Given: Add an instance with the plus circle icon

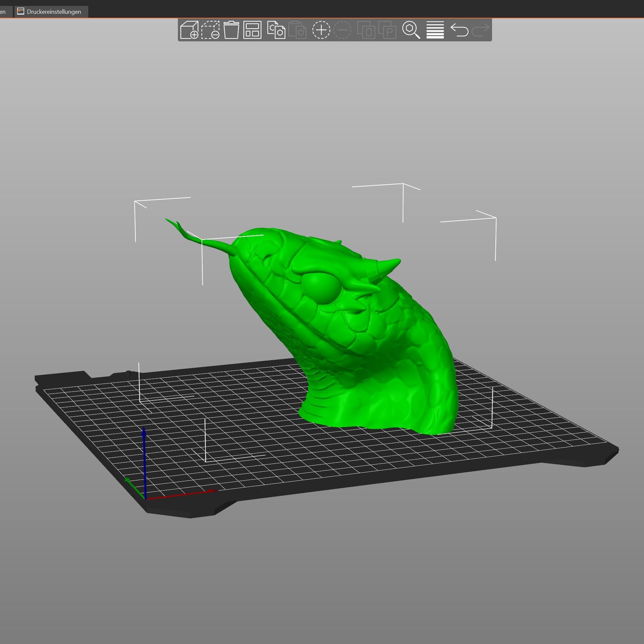Looking at the screenshot, I should 321,30.
